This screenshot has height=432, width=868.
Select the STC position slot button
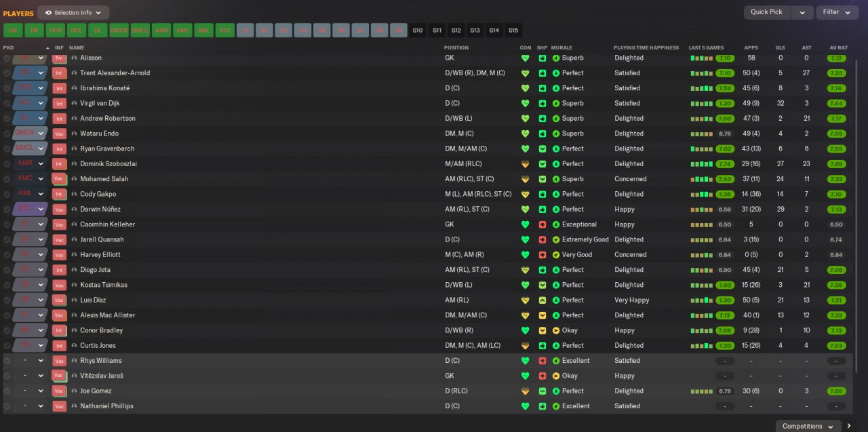(224, 31)
